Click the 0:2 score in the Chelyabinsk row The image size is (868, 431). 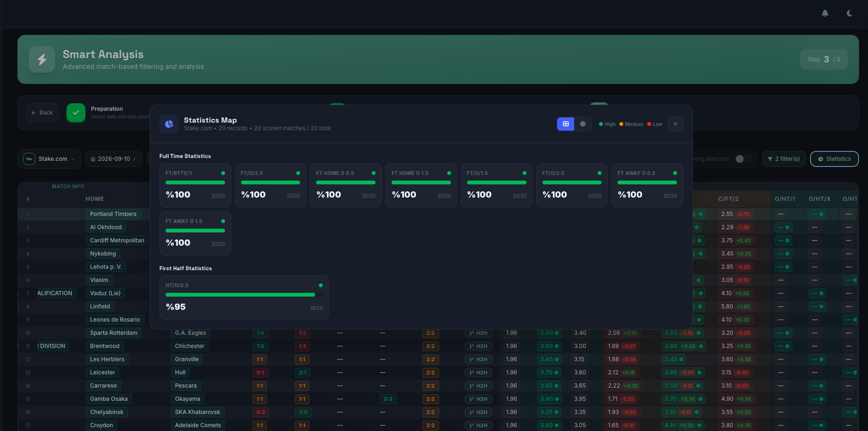coord(261,412)
